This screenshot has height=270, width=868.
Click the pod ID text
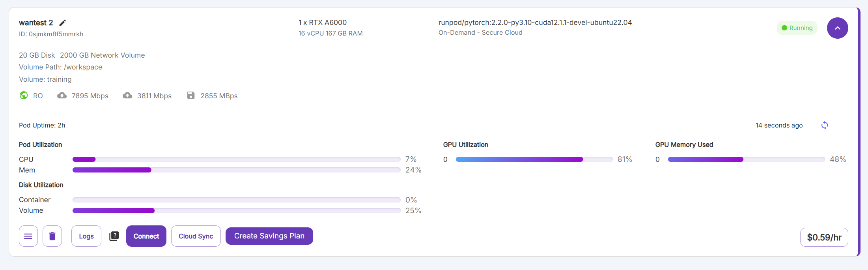coord(51,34)
